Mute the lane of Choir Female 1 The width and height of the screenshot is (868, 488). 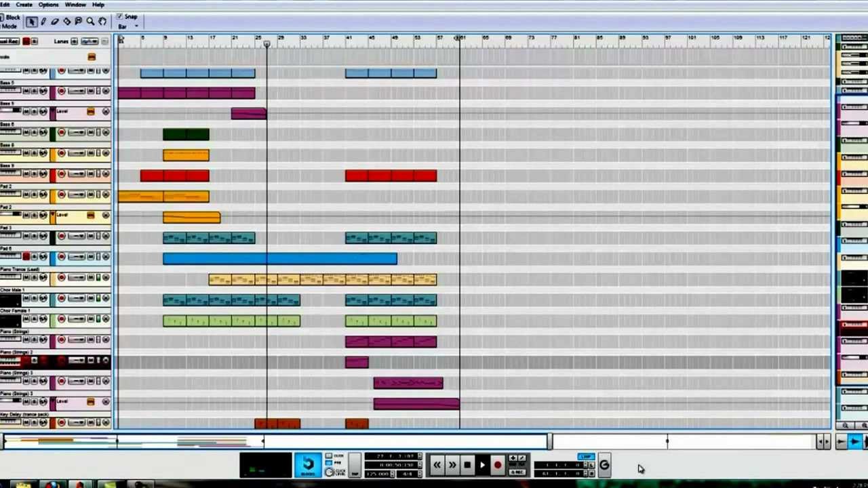[91, 319]
